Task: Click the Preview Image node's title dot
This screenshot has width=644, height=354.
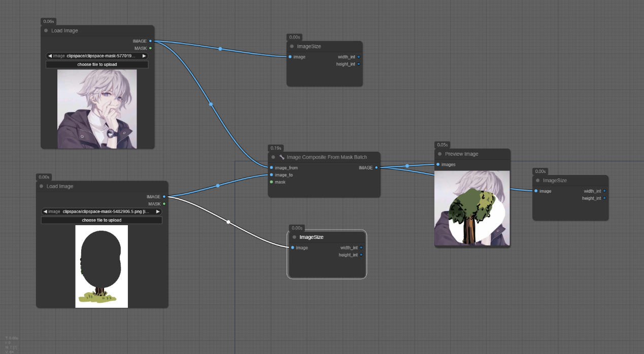Action: 439,154
